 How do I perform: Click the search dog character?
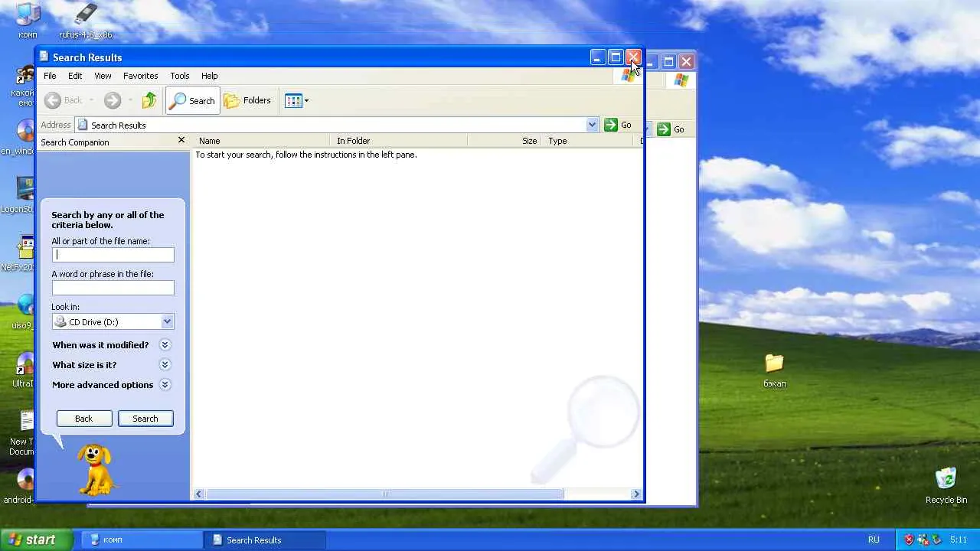95,468
